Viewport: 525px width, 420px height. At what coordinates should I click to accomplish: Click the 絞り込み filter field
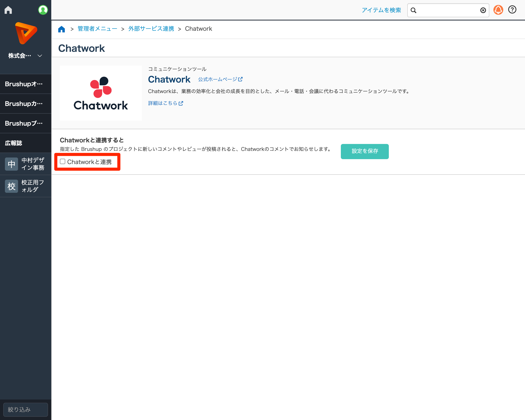(x=26, y=410)
